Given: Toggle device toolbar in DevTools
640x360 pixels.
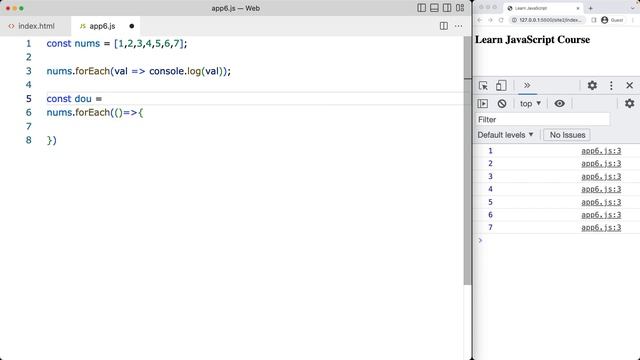Looking at the screenshot, I should [501, 85].
